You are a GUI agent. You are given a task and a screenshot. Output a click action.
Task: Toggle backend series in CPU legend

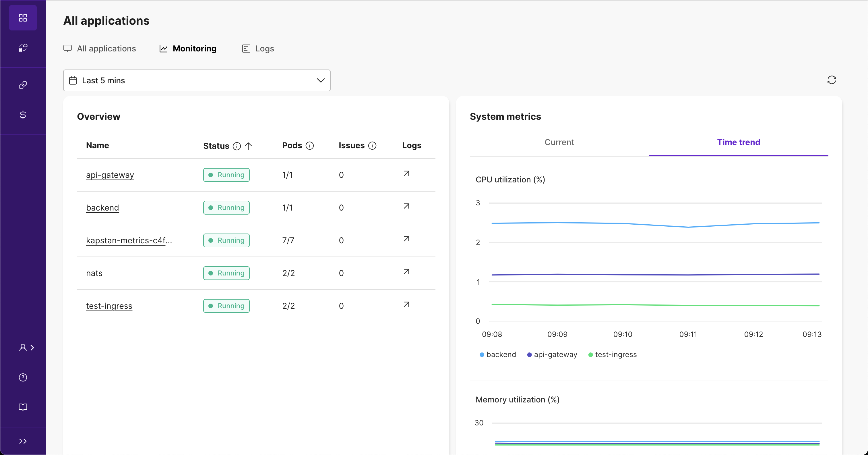point(498,354)
